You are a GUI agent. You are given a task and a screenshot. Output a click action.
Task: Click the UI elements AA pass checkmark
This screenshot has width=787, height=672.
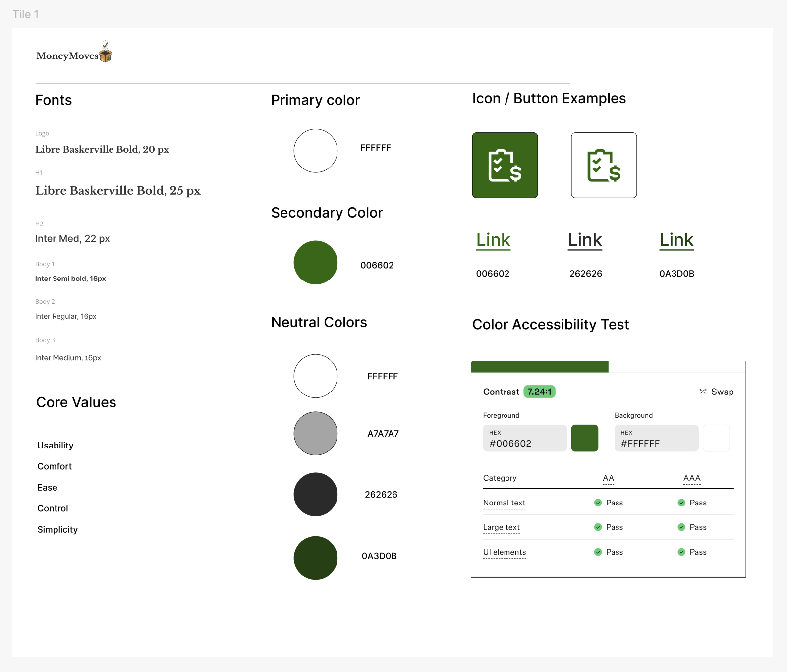click(598, 552)
